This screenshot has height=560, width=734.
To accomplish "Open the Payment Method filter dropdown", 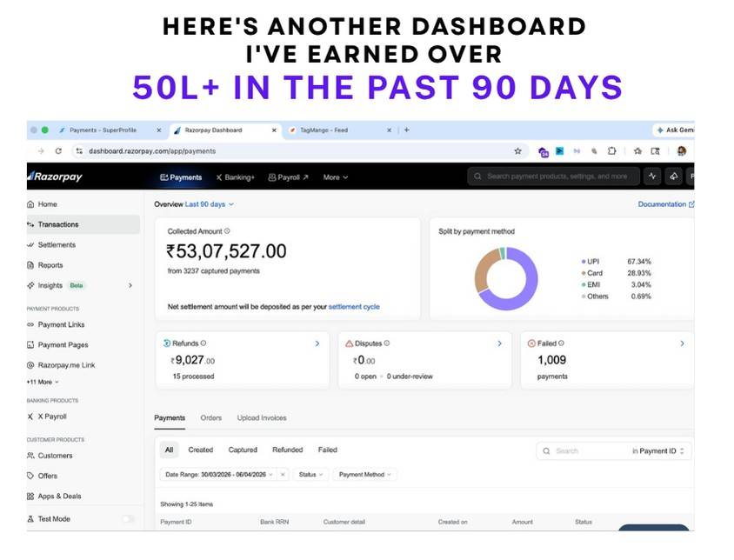I will [x=364, y=474].
